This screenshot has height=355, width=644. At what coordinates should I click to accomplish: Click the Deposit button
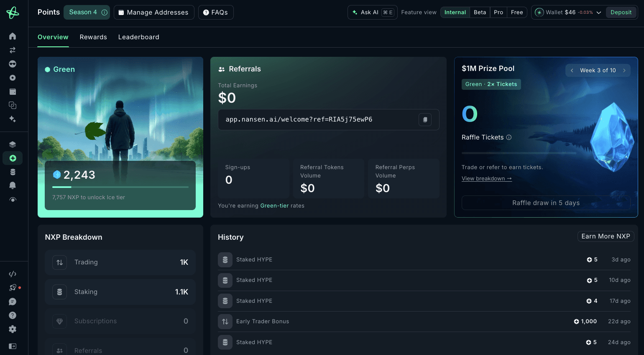pyautogui.click(x=621, y=13)
